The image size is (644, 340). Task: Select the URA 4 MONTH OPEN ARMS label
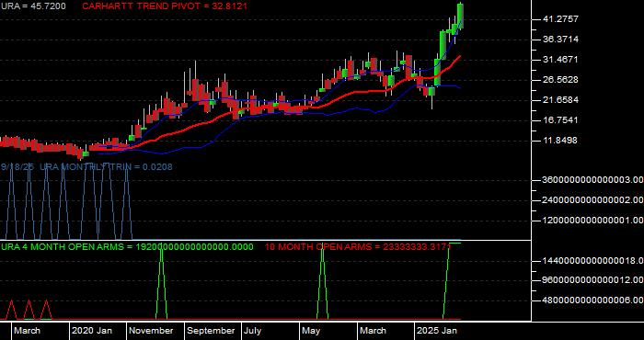[x=127, y=247]
